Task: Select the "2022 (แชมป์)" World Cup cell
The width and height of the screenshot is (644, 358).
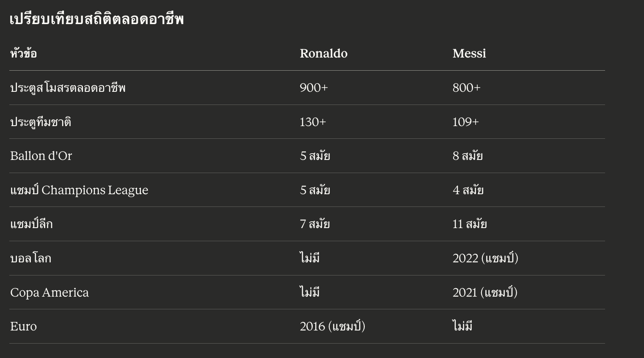Action: 485,259
